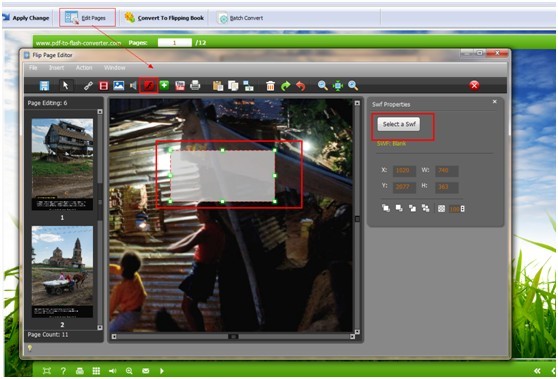Click third arrange order icon in Swf Properties
The width and height of the screenshot is (558, 379).
coord(412,208)
